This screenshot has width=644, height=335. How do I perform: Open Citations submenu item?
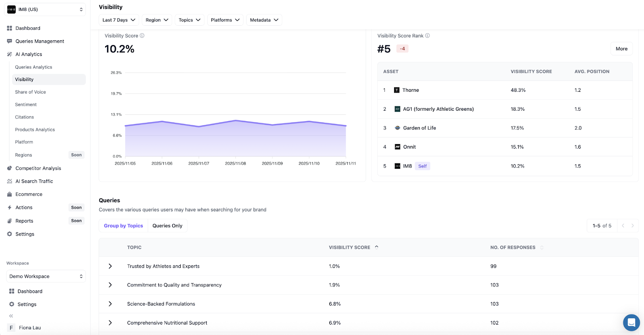coord(24,117)
